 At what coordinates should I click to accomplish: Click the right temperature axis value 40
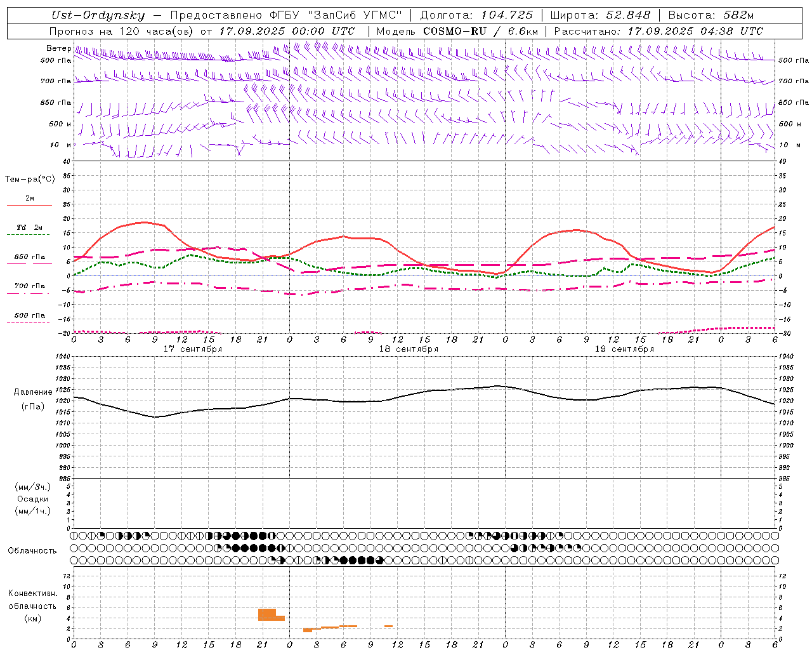coord(782,161)
